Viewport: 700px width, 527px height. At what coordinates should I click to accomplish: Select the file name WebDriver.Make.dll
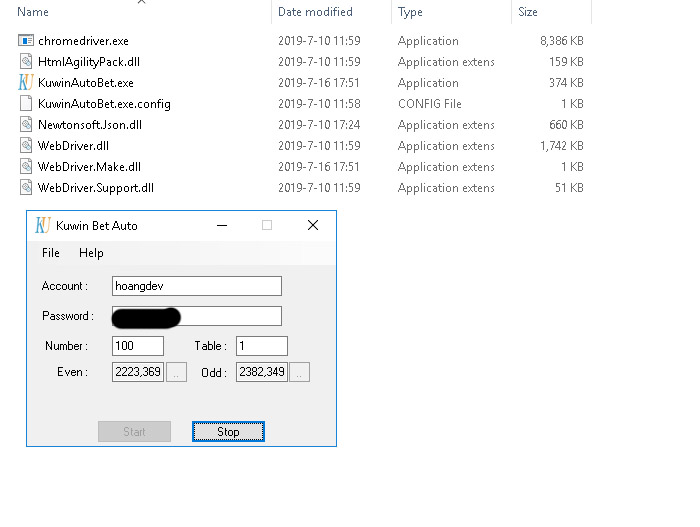click(x=89, y=167)
